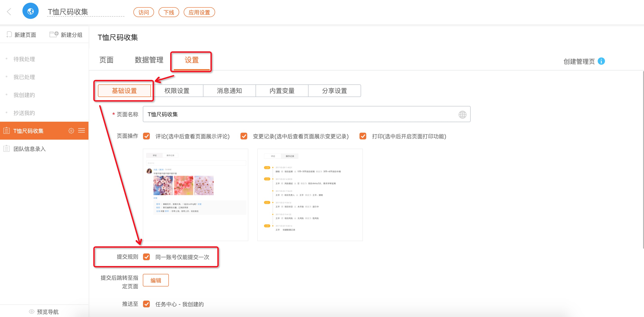
Task: Open the 消息通知 settings tab
Action: tap(229, 91)
